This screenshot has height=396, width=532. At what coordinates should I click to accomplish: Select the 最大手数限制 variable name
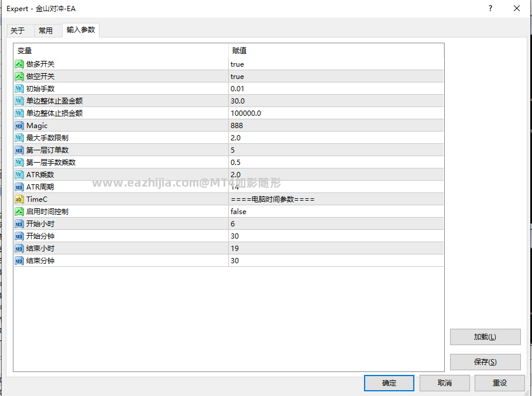pyautogui.click(x=47, y=137)
